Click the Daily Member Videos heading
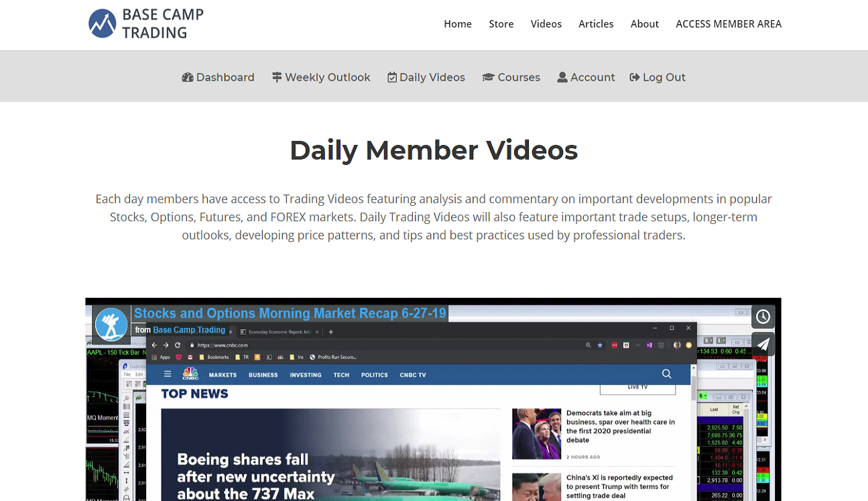The width and height of the screenshot is (868, 501). pyautogui.click(x=434, y=150)
